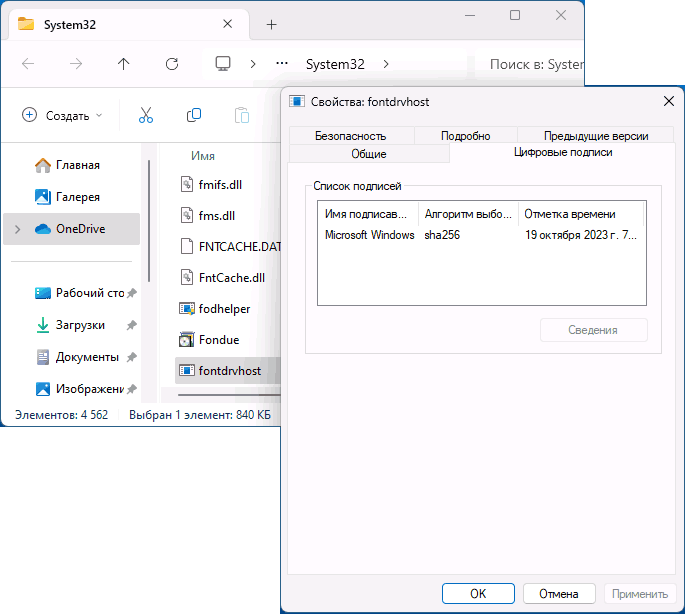Select the fontdrvhost file

pyautogui.click(x=228, y=371)
